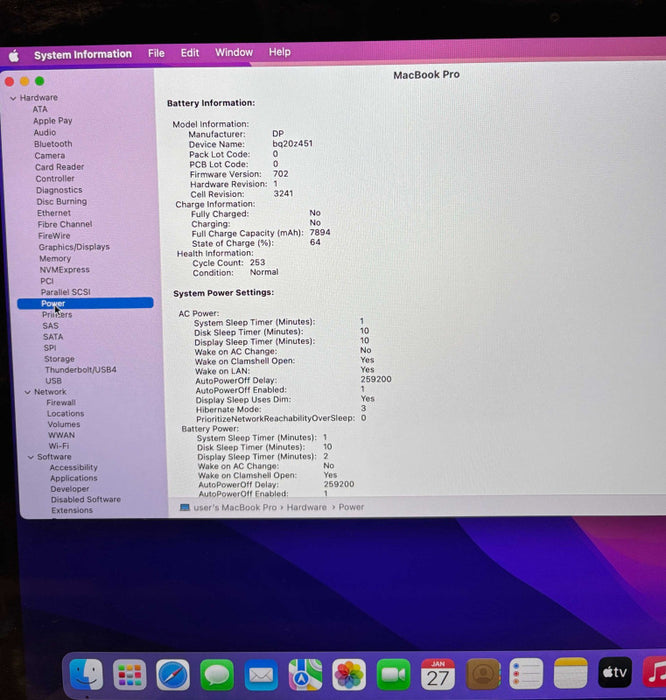
Task: Launch Launchpad from the Dock
Action: tap(129, 675)
